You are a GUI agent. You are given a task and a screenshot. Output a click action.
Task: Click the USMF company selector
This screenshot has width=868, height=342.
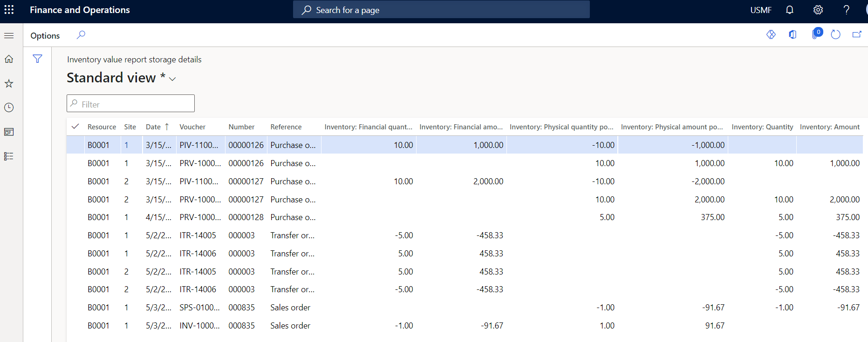coord(760,10)
